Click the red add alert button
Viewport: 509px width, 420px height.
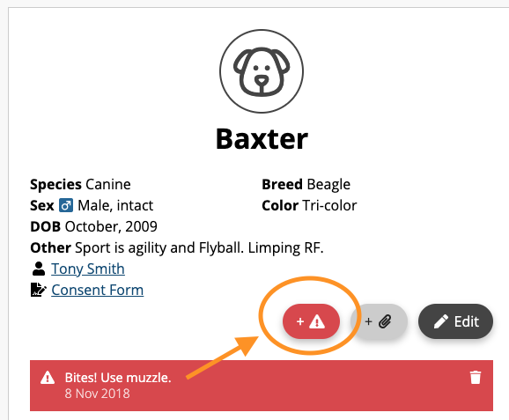point(311,321)
